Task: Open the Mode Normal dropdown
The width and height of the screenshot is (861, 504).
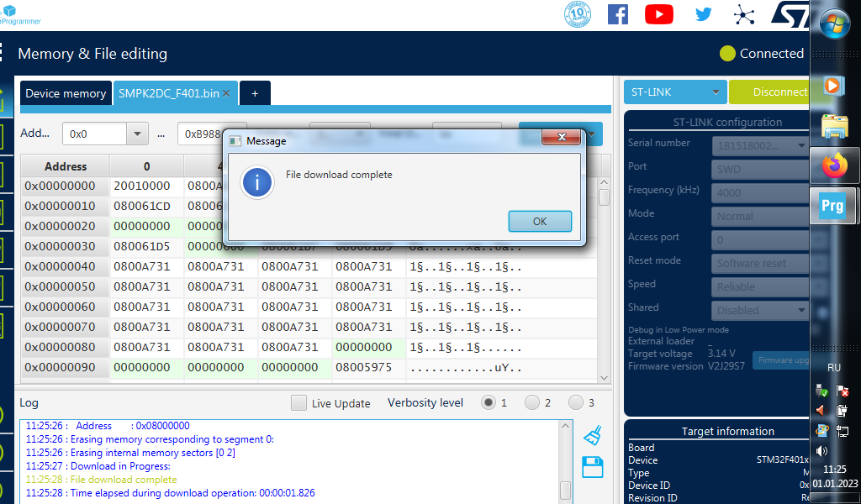Action: tap(760, 216)
